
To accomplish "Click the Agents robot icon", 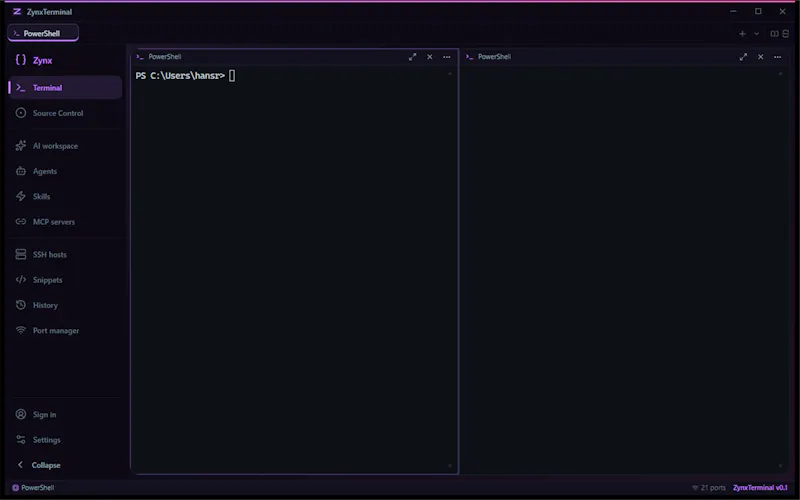I will click(21, 171).
